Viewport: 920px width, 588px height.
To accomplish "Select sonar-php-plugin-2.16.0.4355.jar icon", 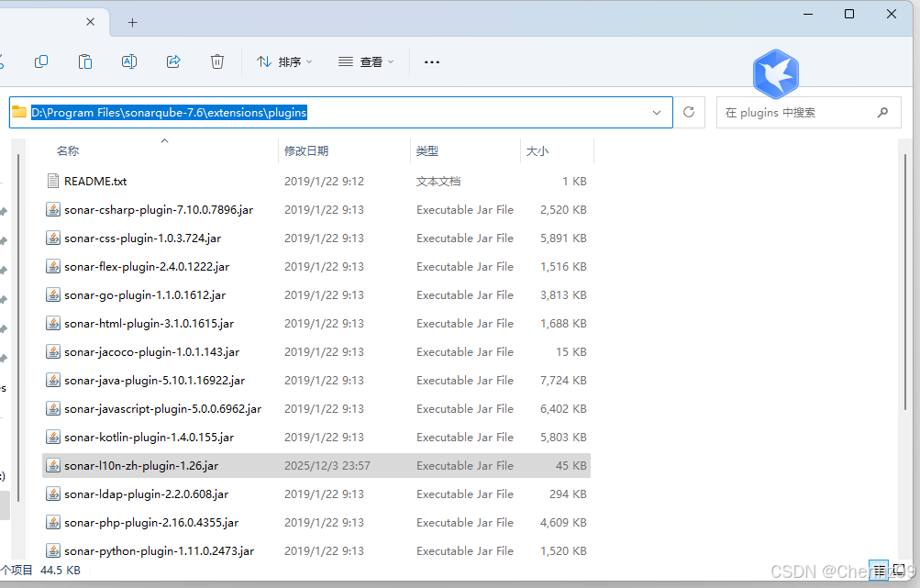I will tap(53, 523).
